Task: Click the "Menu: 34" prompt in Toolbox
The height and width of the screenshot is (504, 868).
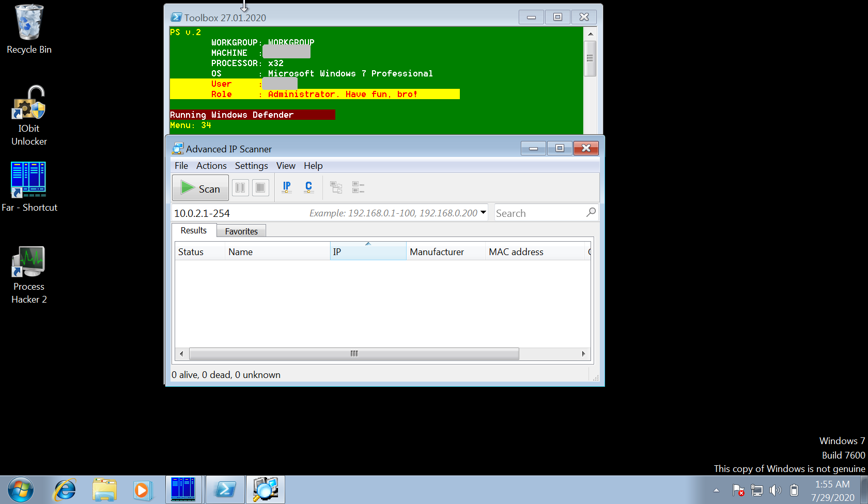Action: click(191, 125)
